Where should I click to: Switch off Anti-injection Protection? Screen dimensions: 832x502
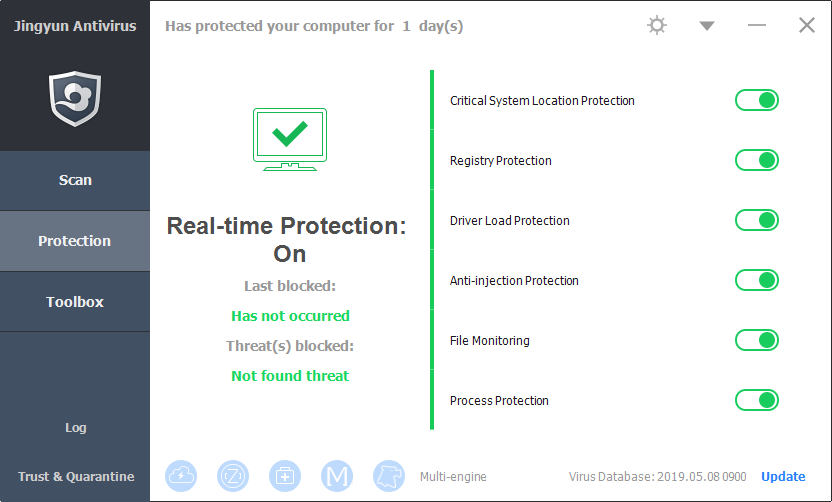pyautogui.click(x=757, y=280)
